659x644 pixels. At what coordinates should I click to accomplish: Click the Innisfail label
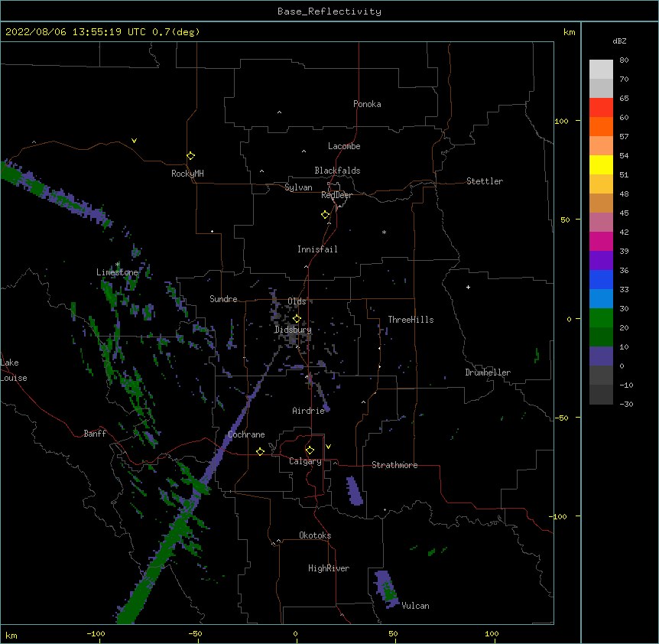point(317,249)
